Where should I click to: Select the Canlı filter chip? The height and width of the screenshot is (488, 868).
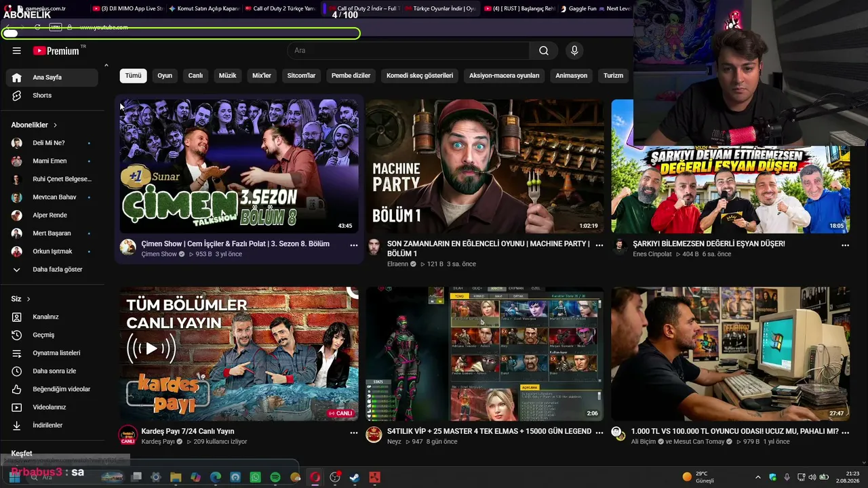pyautogui.click(x=195, y=75)
